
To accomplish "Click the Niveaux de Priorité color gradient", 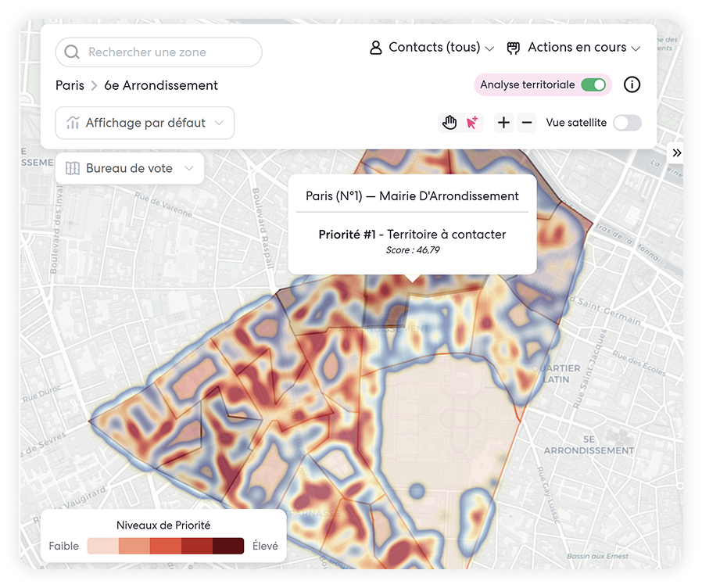I will tap(165, 546).
